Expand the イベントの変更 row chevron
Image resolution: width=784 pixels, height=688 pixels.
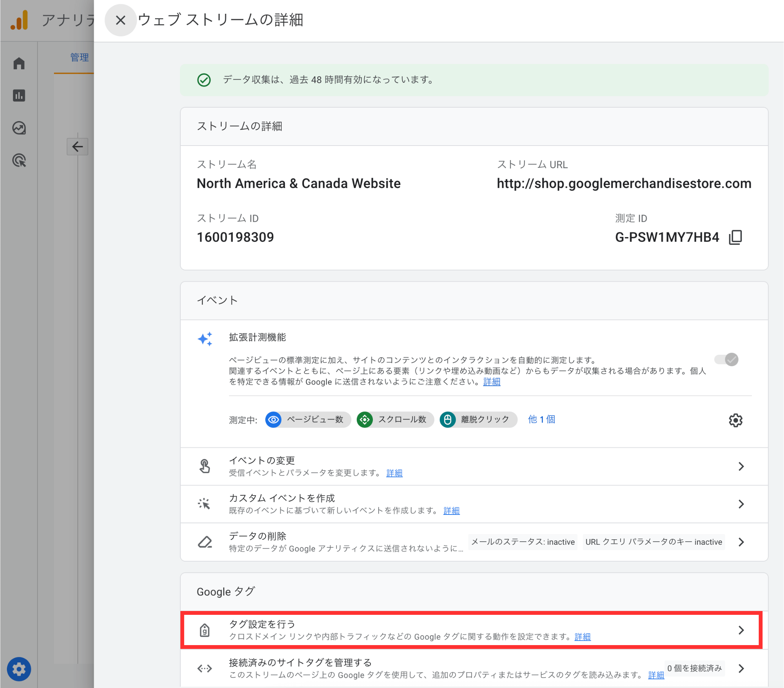click(741, 467)
